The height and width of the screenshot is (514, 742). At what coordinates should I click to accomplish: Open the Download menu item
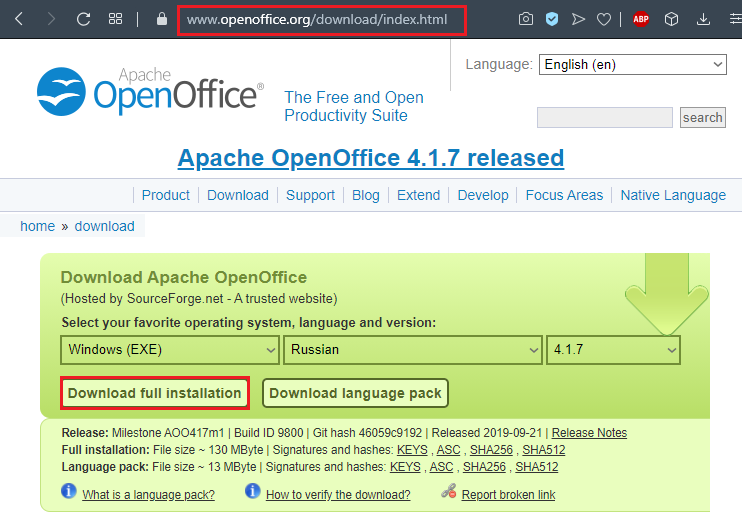238,195
